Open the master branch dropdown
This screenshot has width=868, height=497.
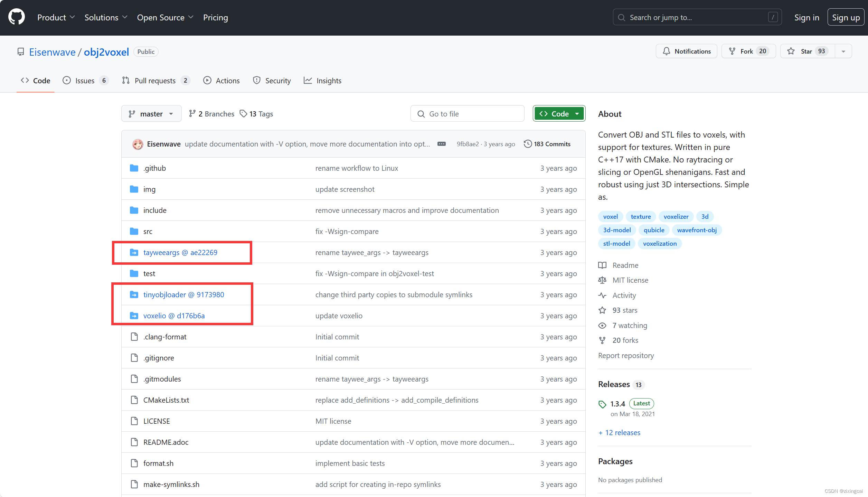[151, 114]
